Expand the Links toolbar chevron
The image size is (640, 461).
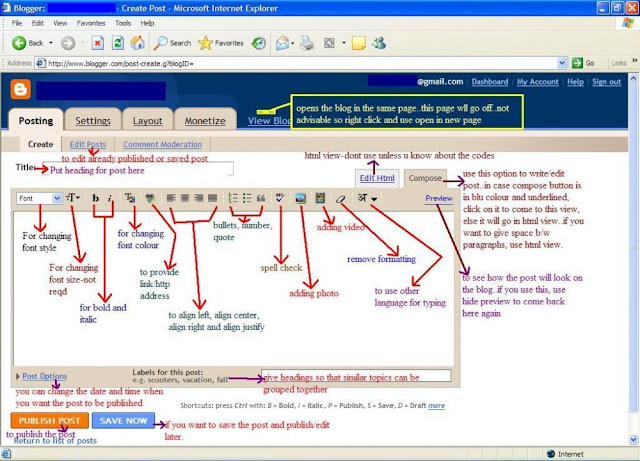point(634,61)
